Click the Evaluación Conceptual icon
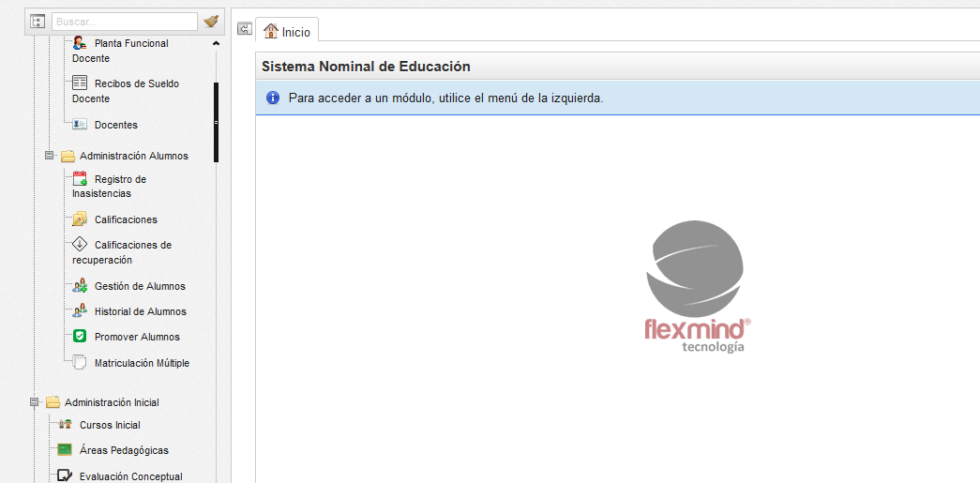The image size is (980, 483). click(x=65, y=476)
